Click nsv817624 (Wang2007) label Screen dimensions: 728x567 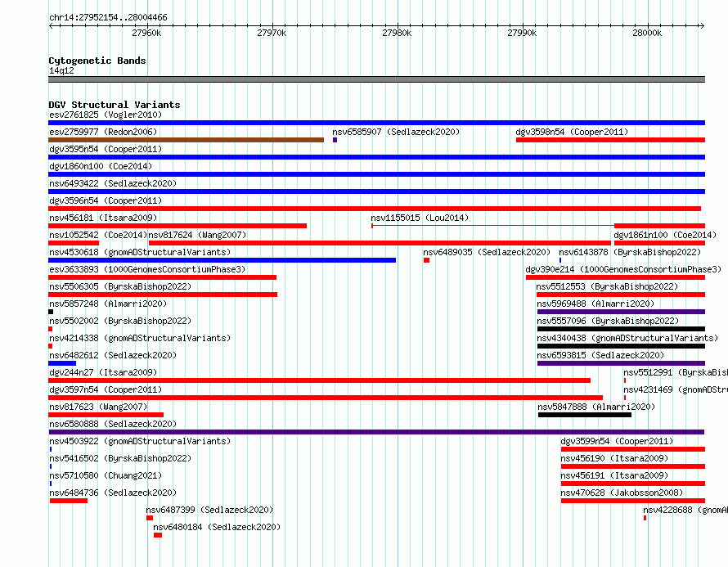tap(197, 235)
